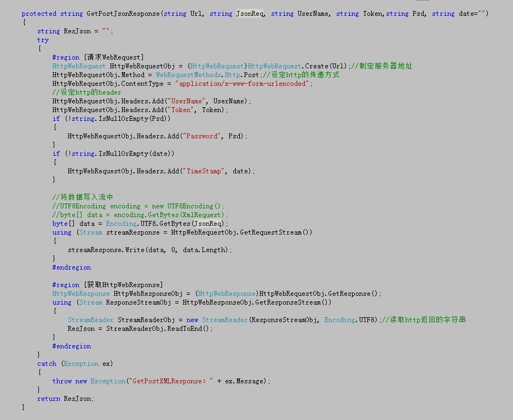513x420 pixels.
Task: Click 'streamResponse.Write(data, 0, data.Length)' line
Action: pyautogui.click(x=150, y=250)
